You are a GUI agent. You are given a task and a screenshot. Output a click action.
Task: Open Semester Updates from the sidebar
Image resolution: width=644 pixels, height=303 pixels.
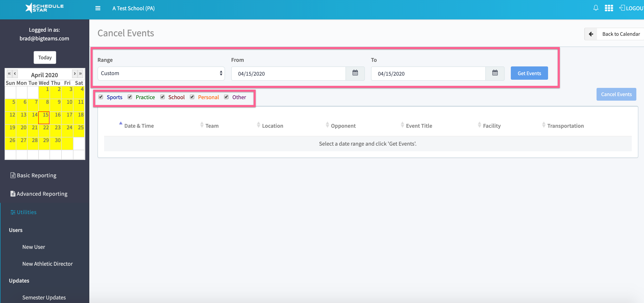[x=44, y=297]
